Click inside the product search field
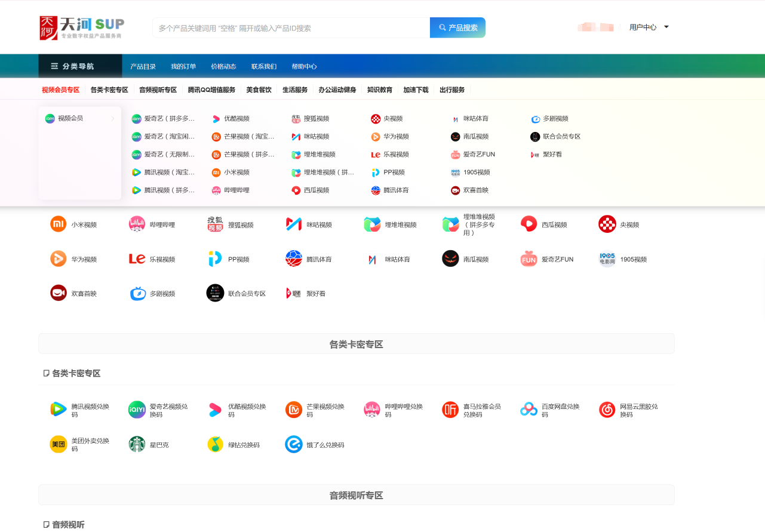The image size is (765, 532). [x=287, y=27]
